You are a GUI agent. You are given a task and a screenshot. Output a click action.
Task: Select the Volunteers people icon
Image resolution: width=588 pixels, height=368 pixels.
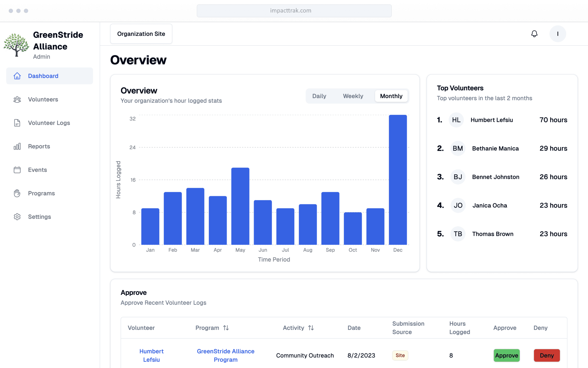tap(17, 99)
